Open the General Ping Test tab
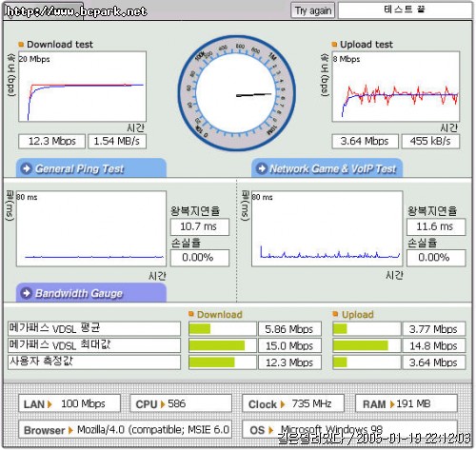 pyautogui.click(x=91, y=168)
